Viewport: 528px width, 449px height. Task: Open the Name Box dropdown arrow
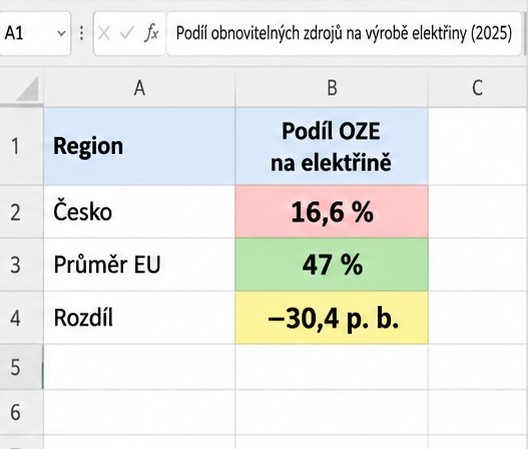(x=61, y=33)
